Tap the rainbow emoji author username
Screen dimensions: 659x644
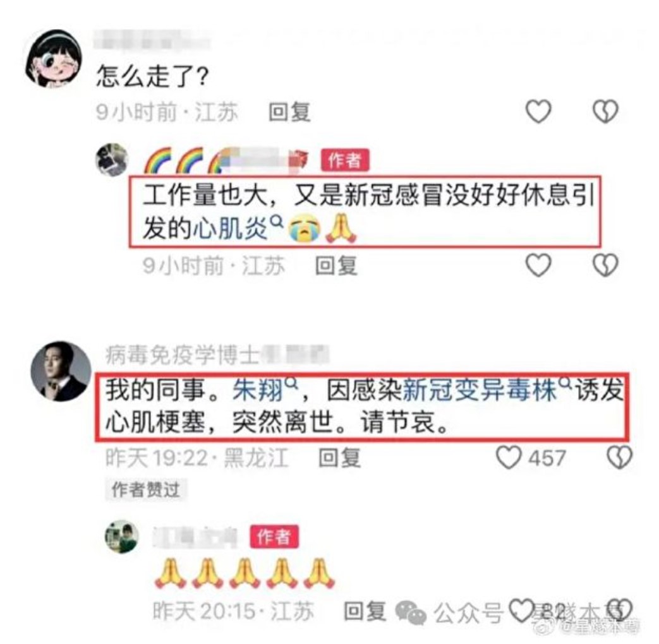(226, 160)
